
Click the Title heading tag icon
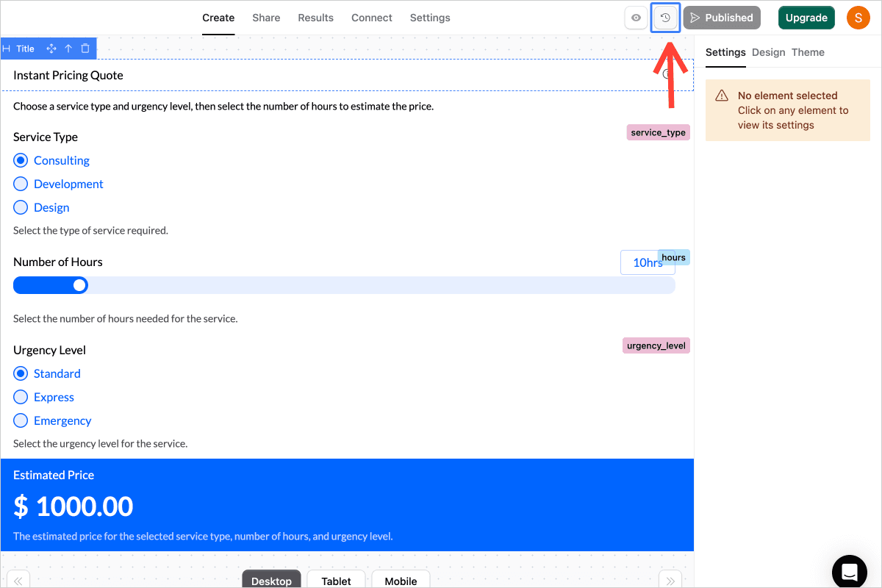point(7,49)
